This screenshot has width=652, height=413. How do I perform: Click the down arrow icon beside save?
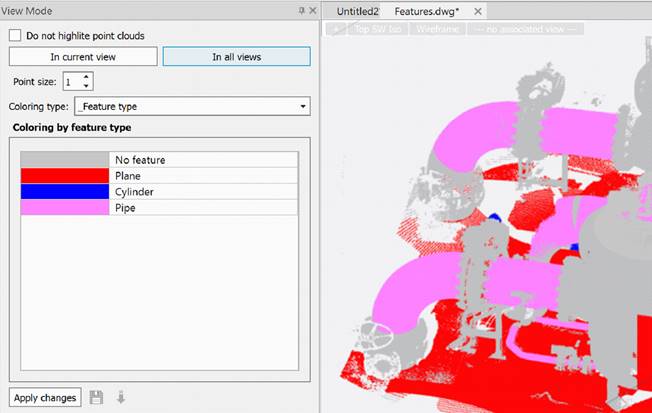(x=121, y=398)
